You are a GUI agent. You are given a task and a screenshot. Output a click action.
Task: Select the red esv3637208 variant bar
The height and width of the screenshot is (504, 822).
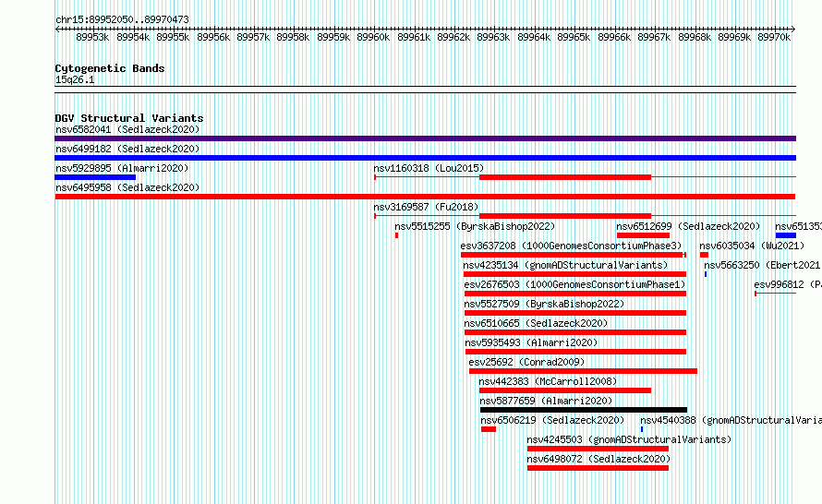click(572, 255)
